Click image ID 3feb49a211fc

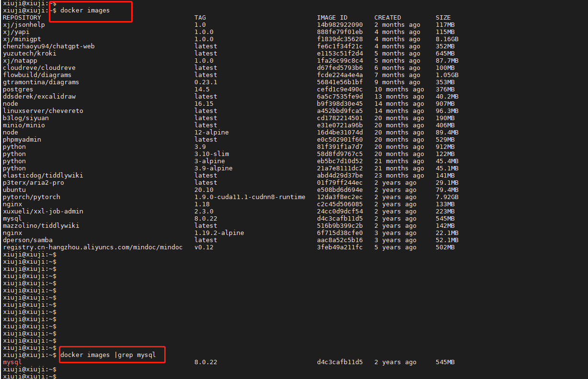point(340,247)
